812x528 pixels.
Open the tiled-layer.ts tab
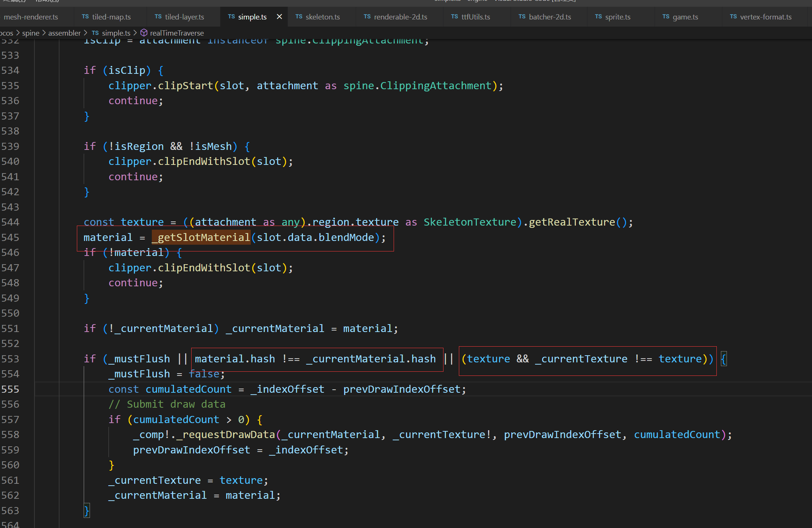click(184, 17)
